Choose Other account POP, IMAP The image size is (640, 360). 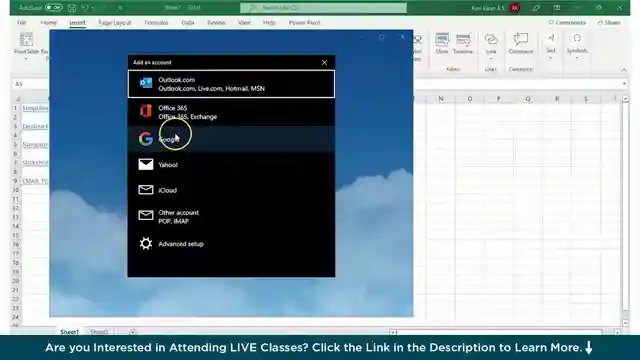231,217
